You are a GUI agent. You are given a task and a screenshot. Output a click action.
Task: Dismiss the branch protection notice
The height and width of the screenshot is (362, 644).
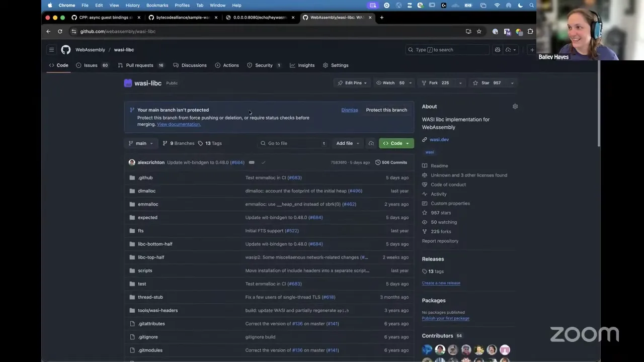coord(350,110)
